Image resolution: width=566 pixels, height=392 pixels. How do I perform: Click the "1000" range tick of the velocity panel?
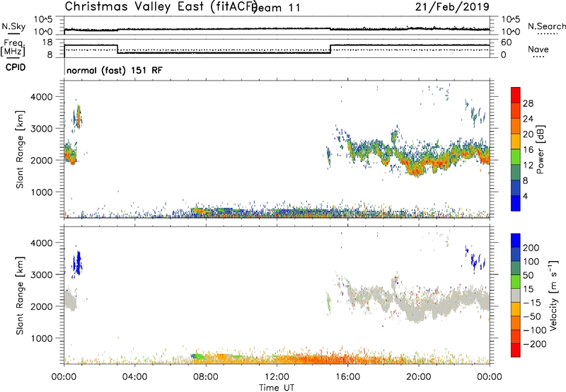[41, 338]
